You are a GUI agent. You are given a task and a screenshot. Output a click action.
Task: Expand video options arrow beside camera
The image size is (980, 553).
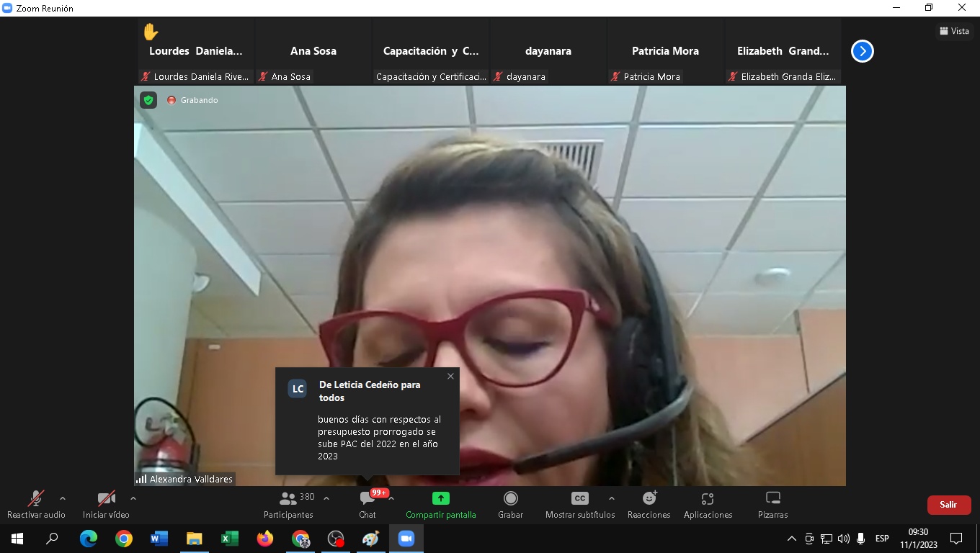[133, 498]
